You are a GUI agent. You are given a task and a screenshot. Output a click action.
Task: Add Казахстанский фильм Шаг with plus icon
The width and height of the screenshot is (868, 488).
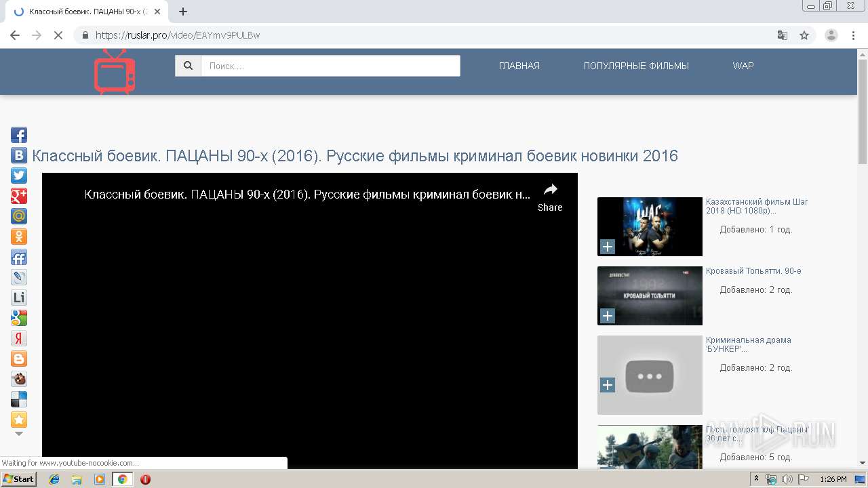point(608,247)
